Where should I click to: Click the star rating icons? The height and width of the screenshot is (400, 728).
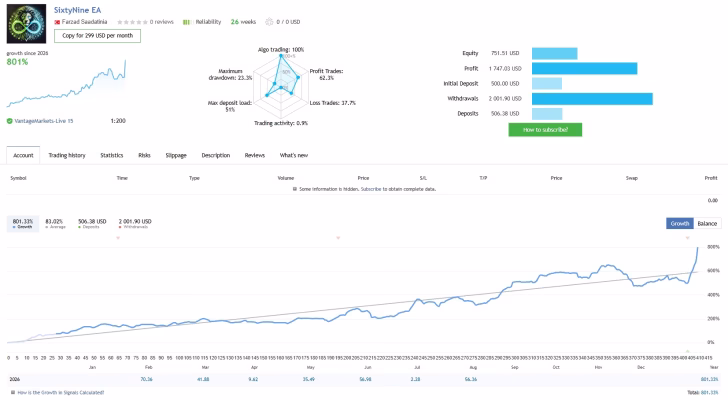tap(132, 22)
